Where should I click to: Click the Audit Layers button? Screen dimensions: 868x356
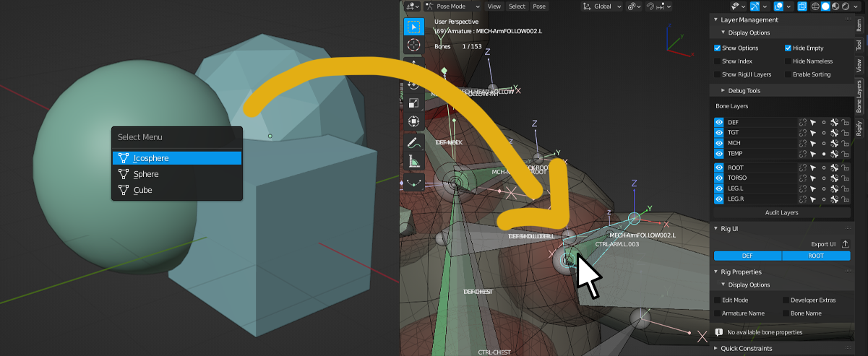coord(782,213)
